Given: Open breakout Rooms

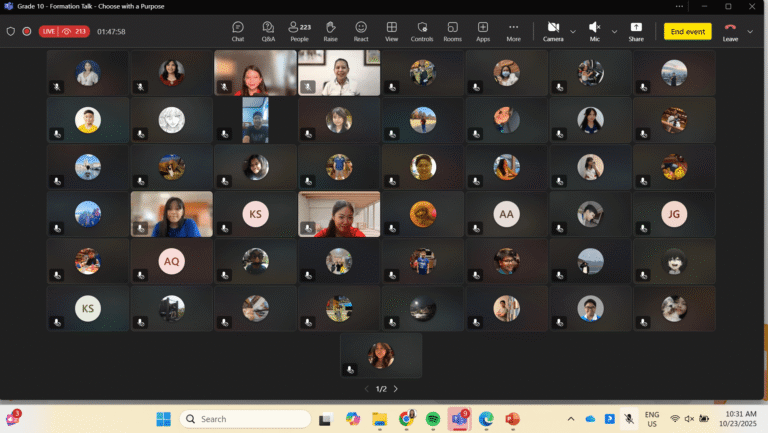Looking at the screenshot, I should [x=453, y=32].
